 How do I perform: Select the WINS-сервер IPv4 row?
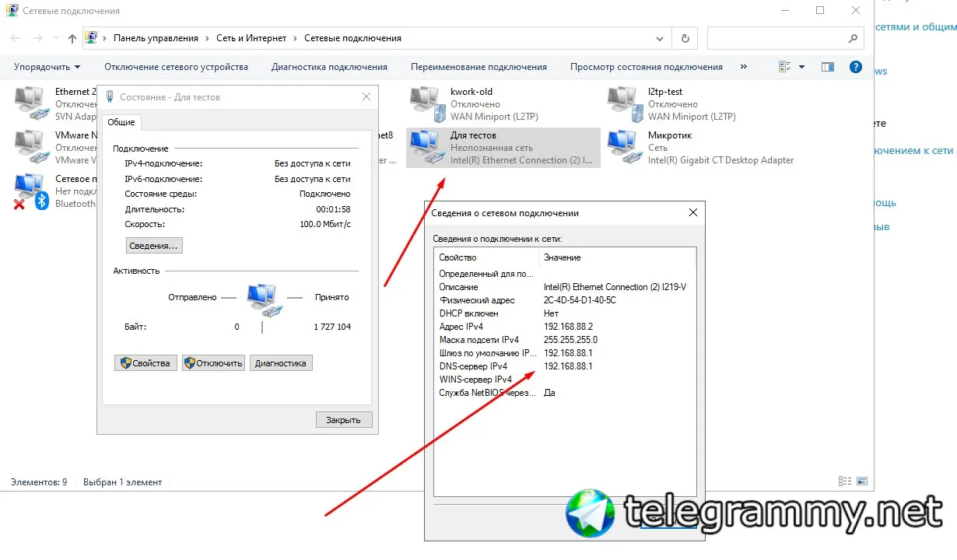(565, 380)
